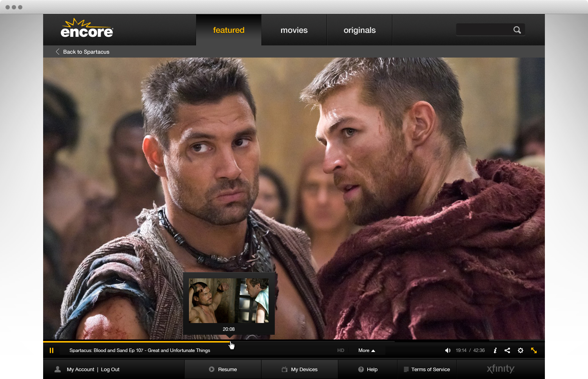Open player settings gear icon
Screen dimensions: 588x379
pos(521,350)
